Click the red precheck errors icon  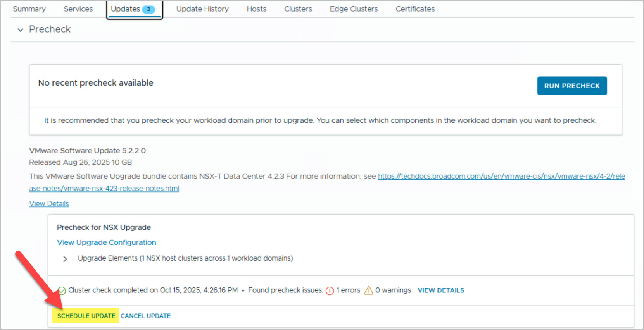tap(330, 290)
